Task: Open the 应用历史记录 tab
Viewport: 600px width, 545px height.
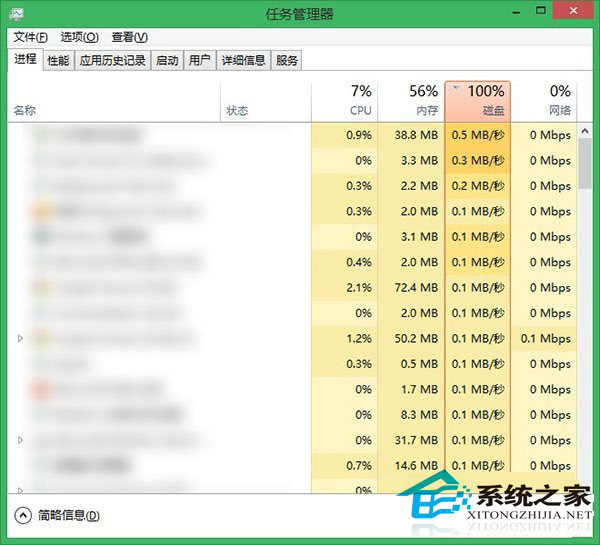Action: [x=112, y=60]
